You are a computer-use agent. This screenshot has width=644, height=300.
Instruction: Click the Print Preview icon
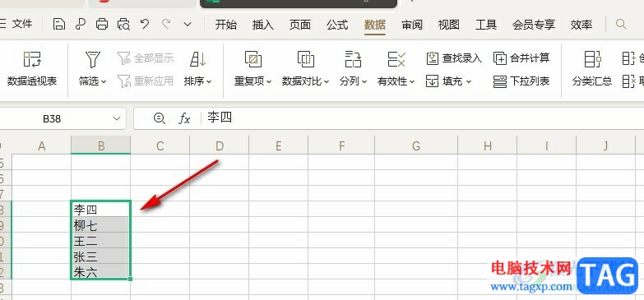123,24
